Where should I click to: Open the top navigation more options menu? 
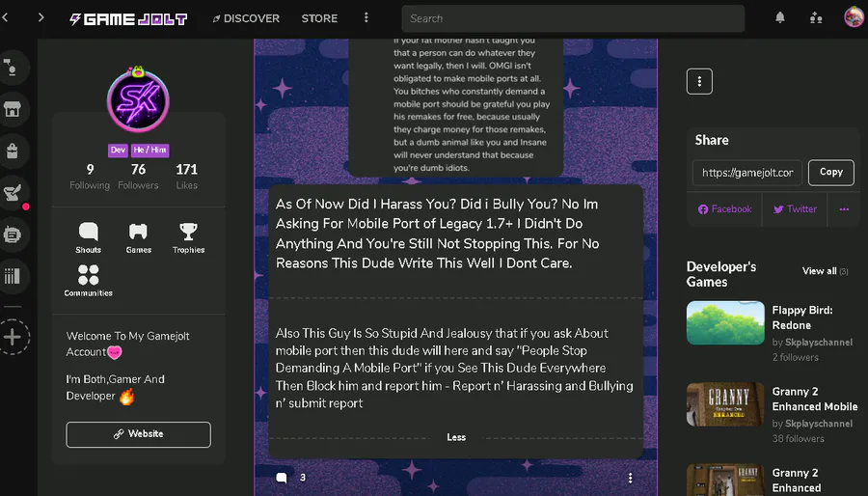click(x=366, y=17)
